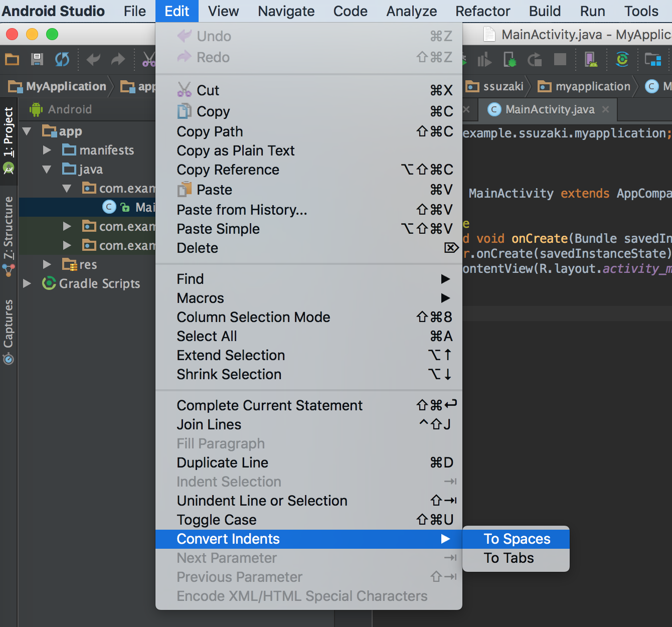
Task: Open the Android project view dropdown
Action: point(70,109)
